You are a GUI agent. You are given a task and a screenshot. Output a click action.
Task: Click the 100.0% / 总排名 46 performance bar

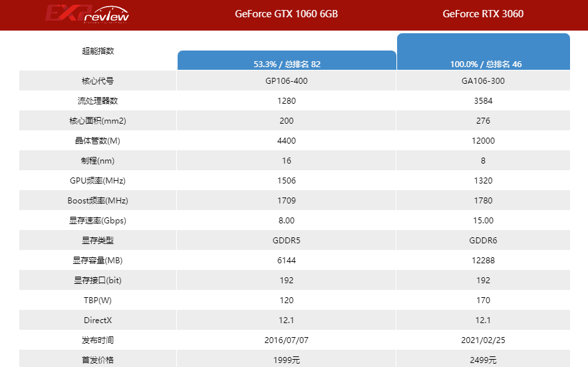click(484, 51)
